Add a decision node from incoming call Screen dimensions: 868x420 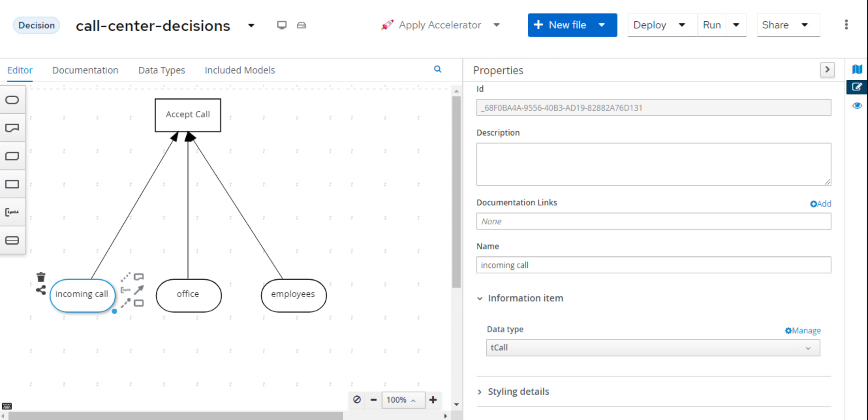tap(139, 303)
